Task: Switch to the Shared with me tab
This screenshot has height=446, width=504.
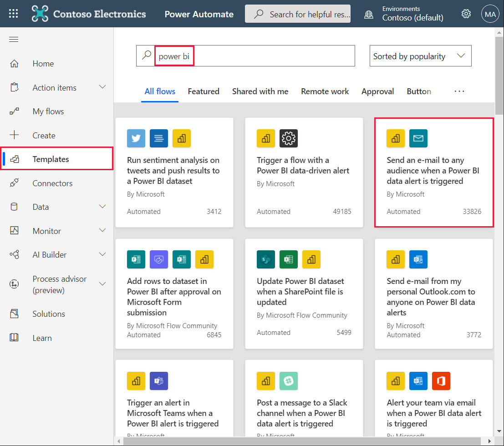Action: click(x=260, y=91)
